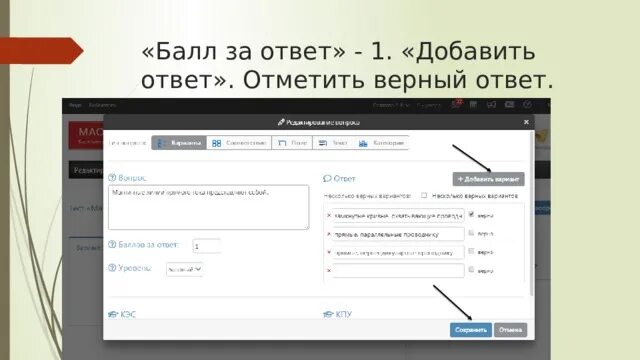This screenshot has height=360, width=640.
Task: Click the gray Отмена button
Action: (510, 330)
